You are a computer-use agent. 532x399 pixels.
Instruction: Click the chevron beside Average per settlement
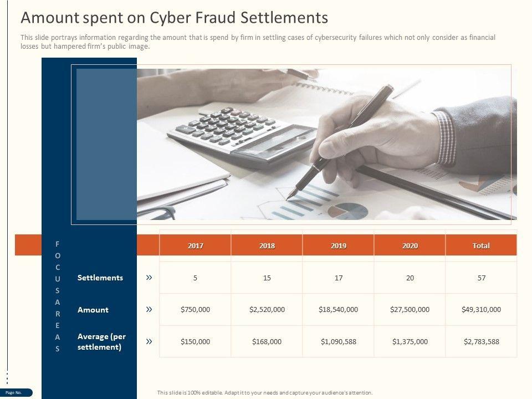tap(149, 342)
